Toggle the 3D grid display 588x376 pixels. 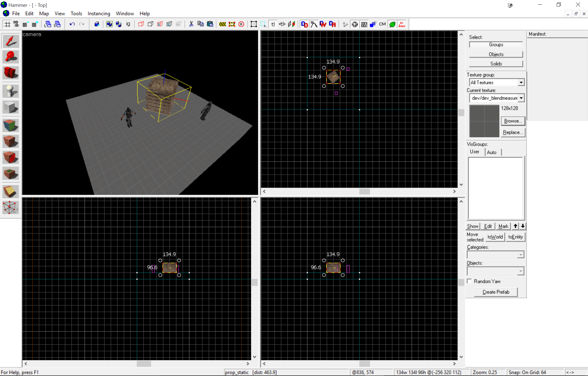[16, 24]
